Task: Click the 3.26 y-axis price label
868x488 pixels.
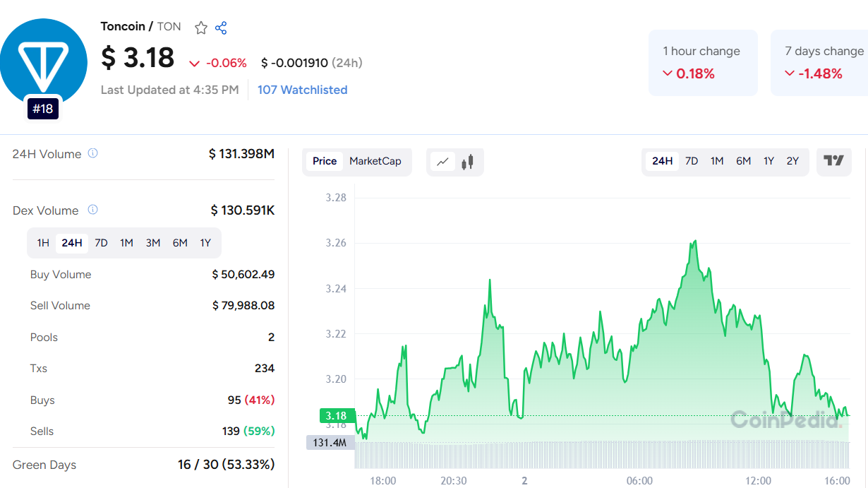Action: [x=336, y=243]
